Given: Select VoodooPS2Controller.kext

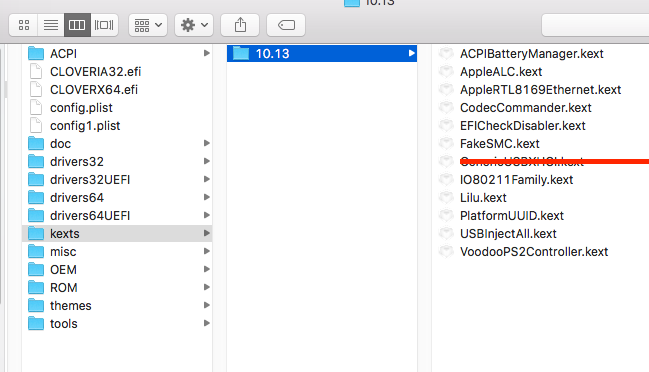Looking at the screenshot, I should [x=534, y=252].
